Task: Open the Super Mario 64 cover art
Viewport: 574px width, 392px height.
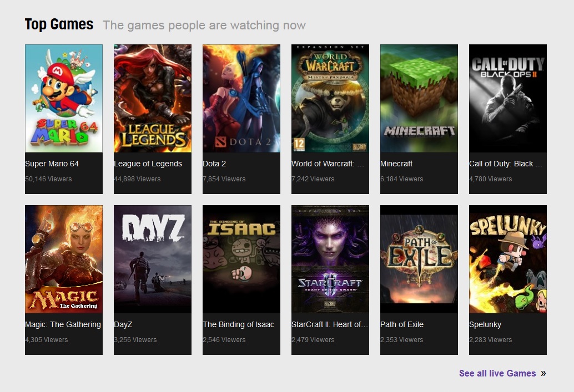Action: (x=64, y=98)
